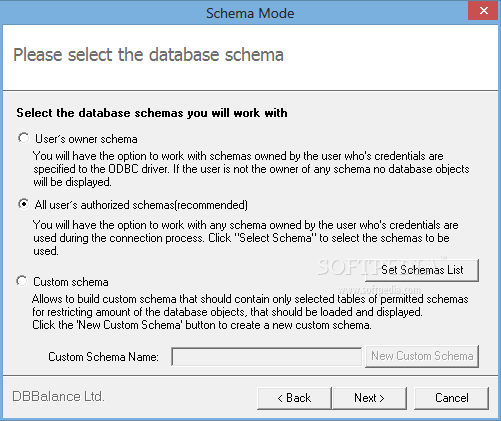This screenshot has height=421, width=501.
Task: Close the Schema Mode window
Action: click(x=484, y=11)
